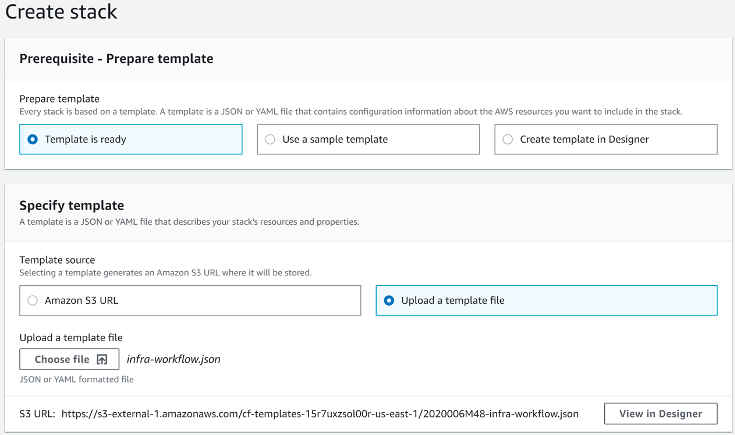
Task: Choose the 'Use a sample template' option
Action: pos(368,139)
